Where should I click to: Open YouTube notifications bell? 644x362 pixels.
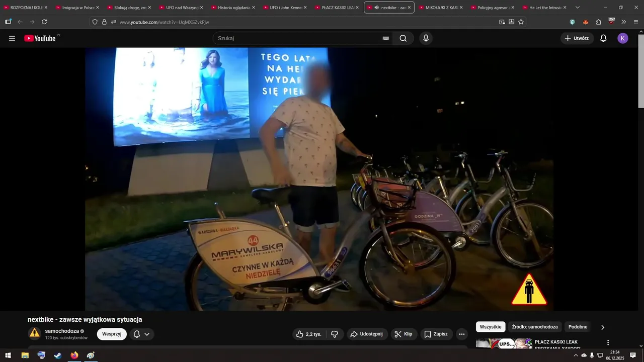[x=603, y=38]
